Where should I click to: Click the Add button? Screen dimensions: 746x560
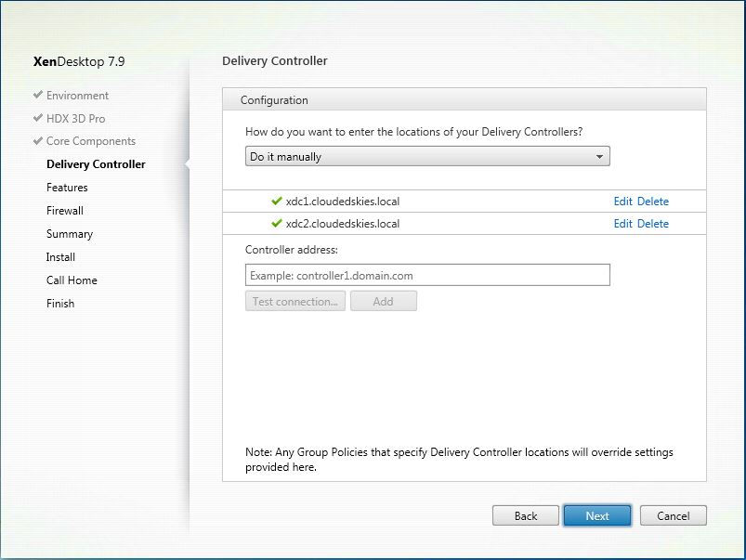[x=384, y=301]
